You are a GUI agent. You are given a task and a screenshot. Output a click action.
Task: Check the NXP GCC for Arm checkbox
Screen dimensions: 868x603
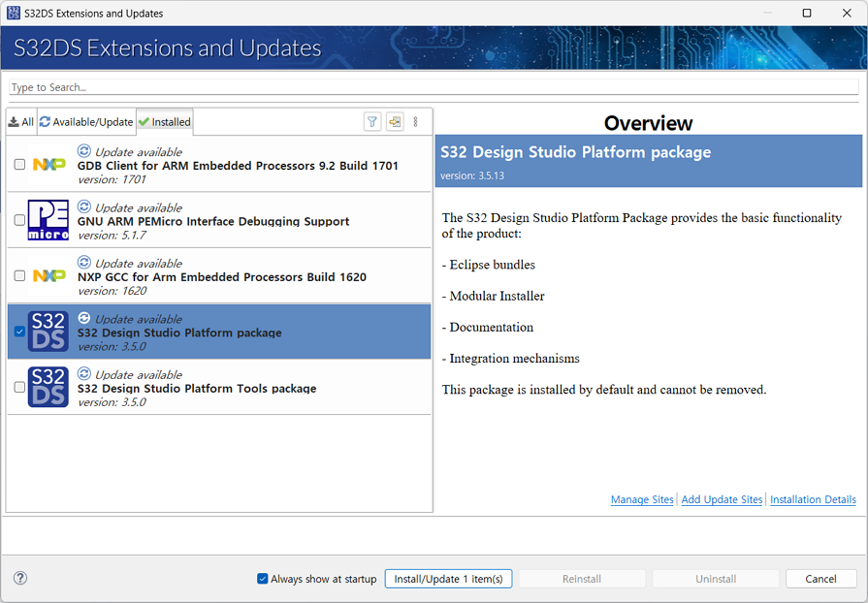pos(19,275)
